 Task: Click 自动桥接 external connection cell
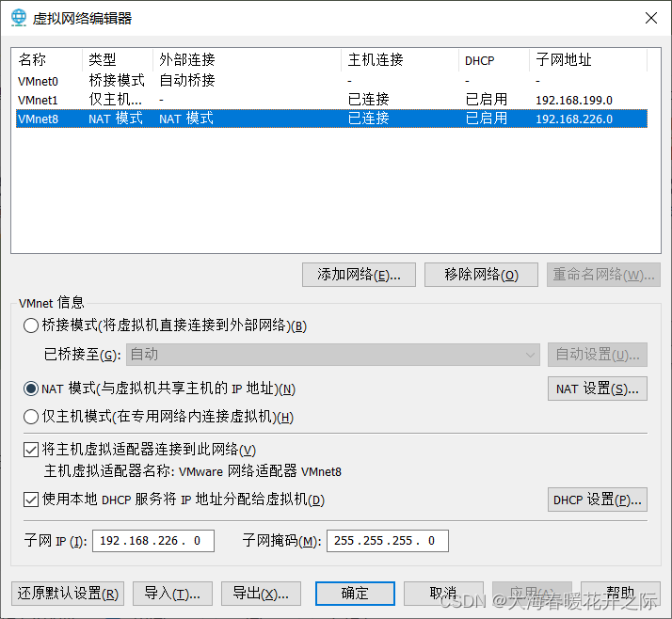coord(187,81)
